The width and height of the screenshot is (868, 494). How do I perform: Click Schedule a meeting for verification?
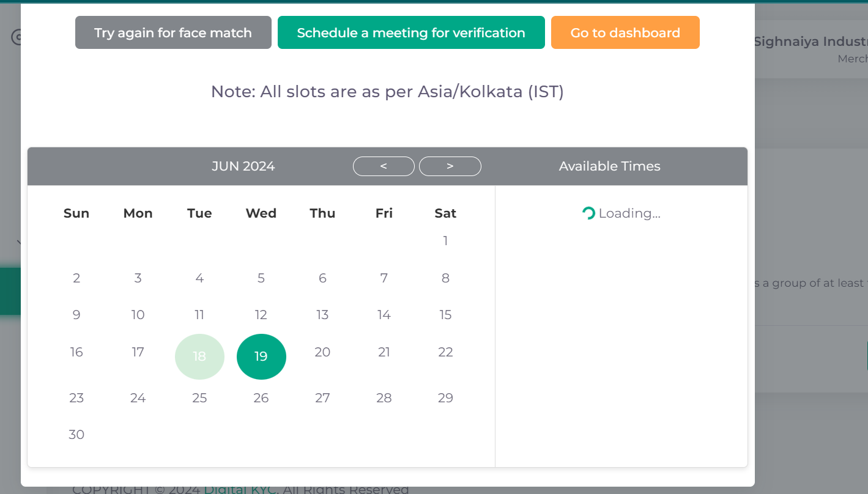pyautogui.click(x=411, y=32)
